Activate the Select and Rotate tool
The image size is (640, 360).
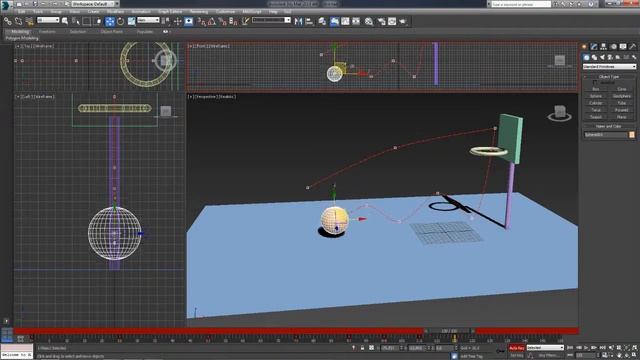[120, 21]
